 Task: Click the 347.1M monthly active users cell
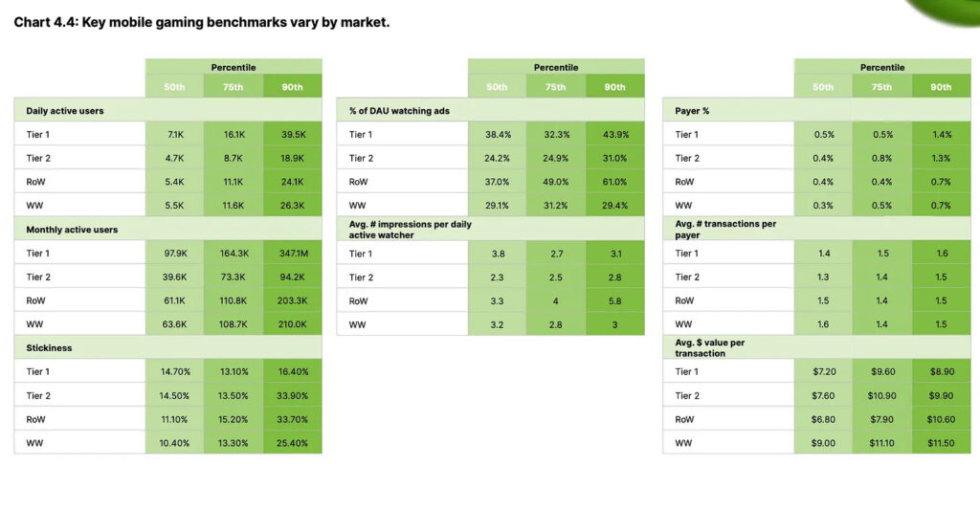coord(291,254)
